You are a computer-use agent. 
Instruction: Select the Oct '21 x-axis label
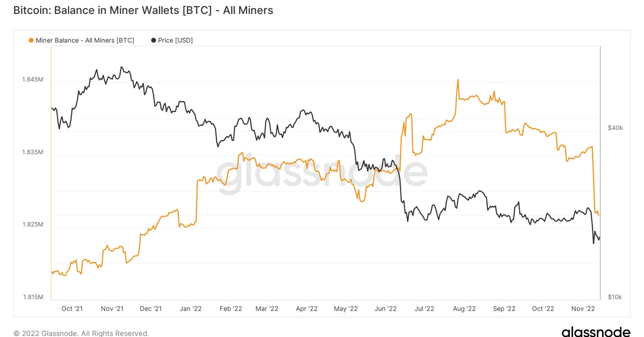tap(72, 309)
